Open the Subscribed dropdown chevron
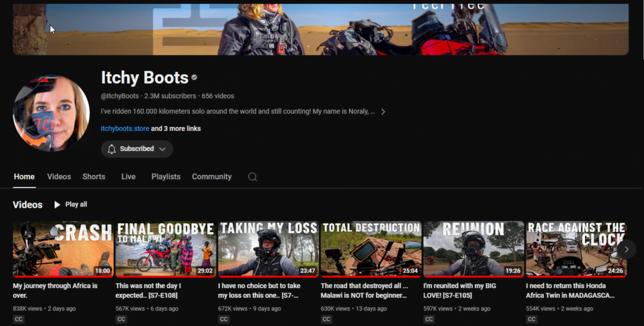This screenshot has height=326, width=644. (162, 149)
